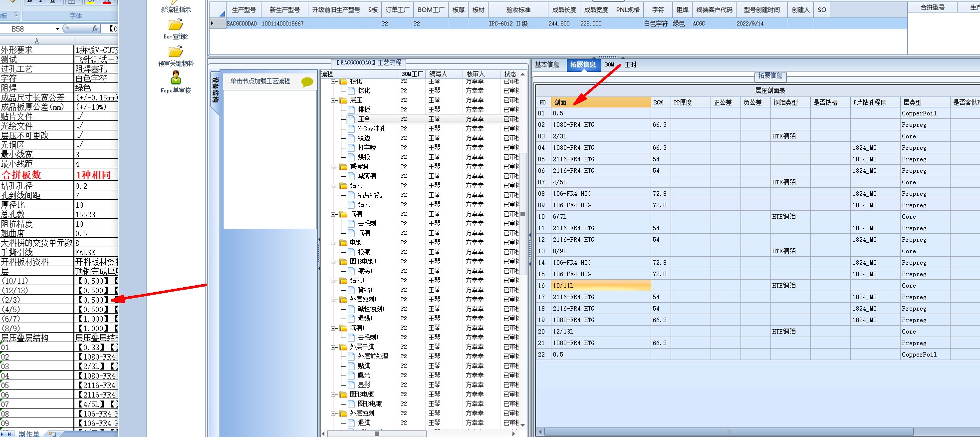Collapse the 层压 tree node
Viewport: 980px width, 437px height.
tap(333, 100)
